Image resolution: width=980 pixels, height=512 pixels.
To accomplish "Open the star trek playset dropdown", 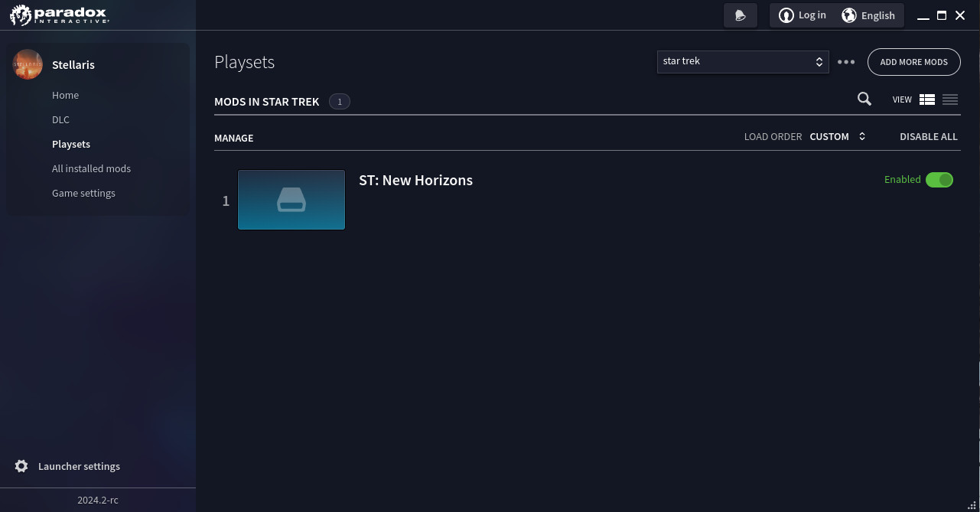I will (x=743, y=61).
